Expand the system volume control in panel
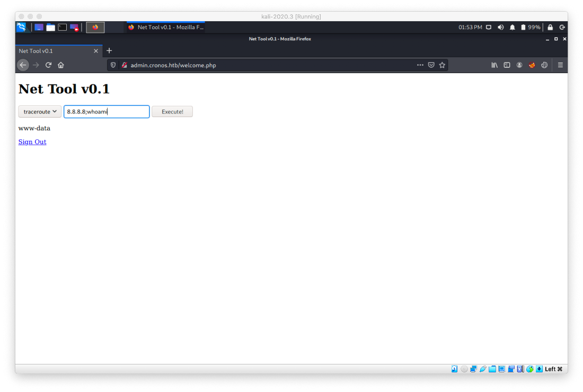Viewport: 583px width, 392px height. point(500,27)
